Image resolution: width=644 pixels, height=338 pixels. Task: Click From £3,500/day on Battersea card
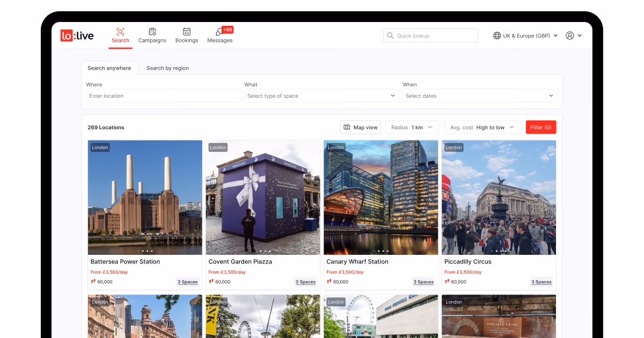109,272
